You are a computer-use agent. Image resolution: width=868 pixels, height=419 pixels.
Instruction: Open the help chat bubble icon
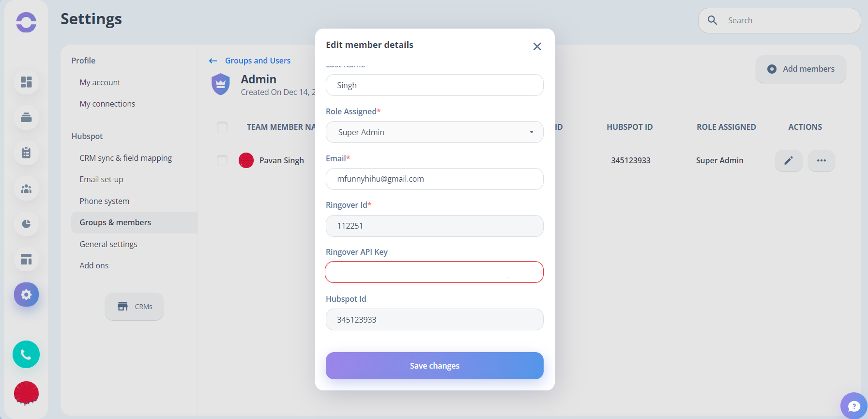point(854,406)
